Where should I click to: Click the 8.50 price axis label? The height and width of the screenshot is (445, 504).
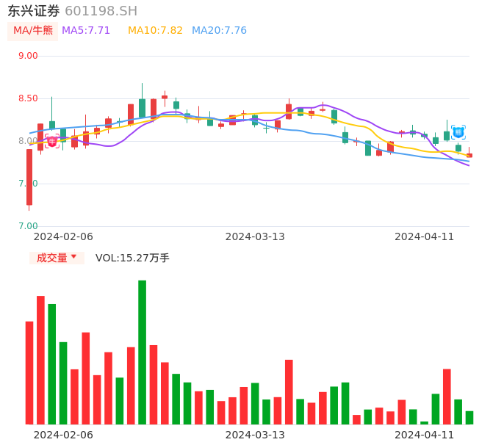click(28, 98)
